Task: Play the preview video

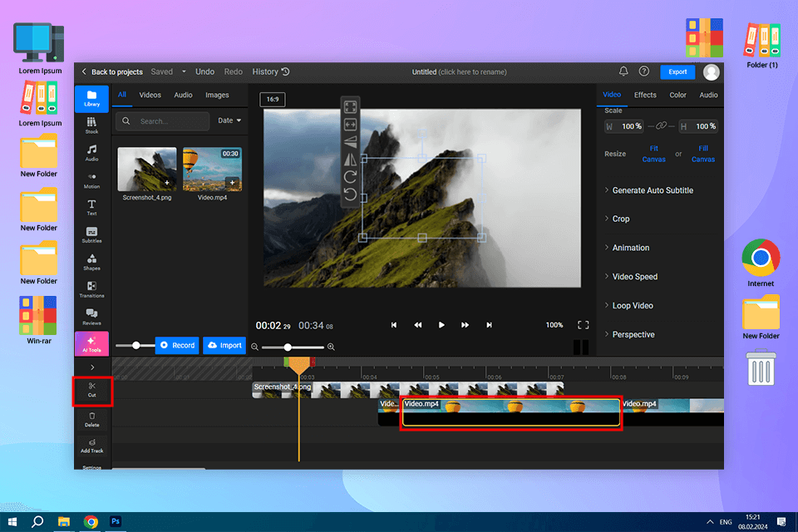Action: tap(441, 325)
